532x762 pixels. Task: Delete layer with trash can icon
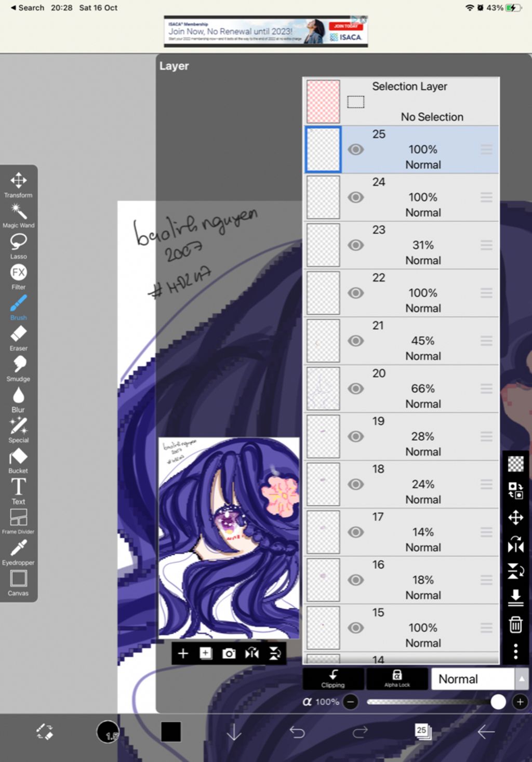(515, 624)
